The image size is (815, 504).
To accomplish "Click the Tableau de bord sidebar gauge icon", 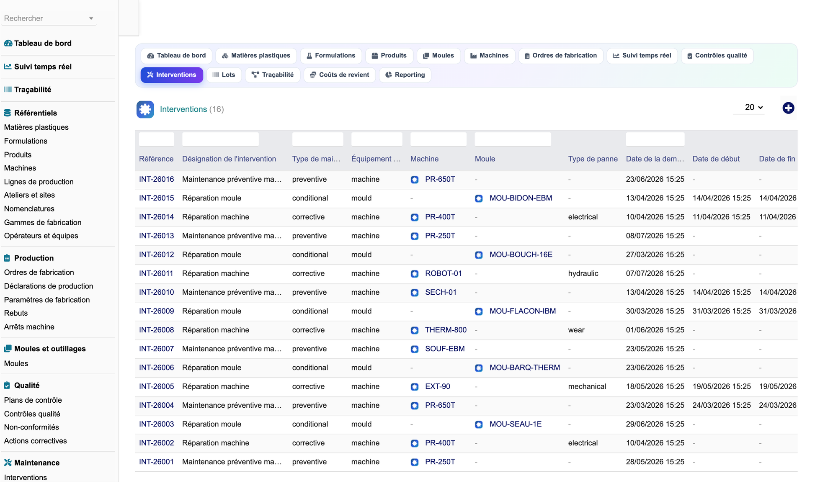I will 8,43.
